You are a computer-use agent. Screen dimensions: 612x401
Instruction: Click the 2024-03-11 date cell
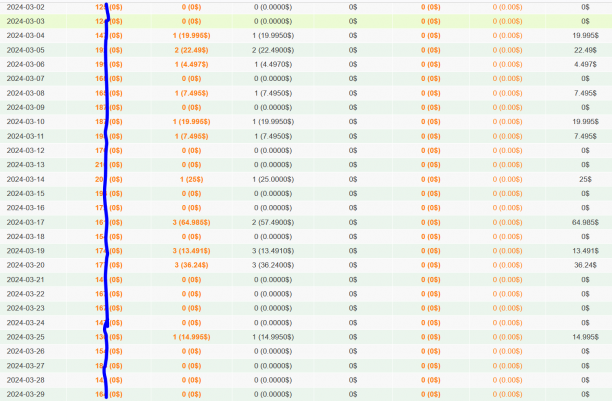pos(25,136)
